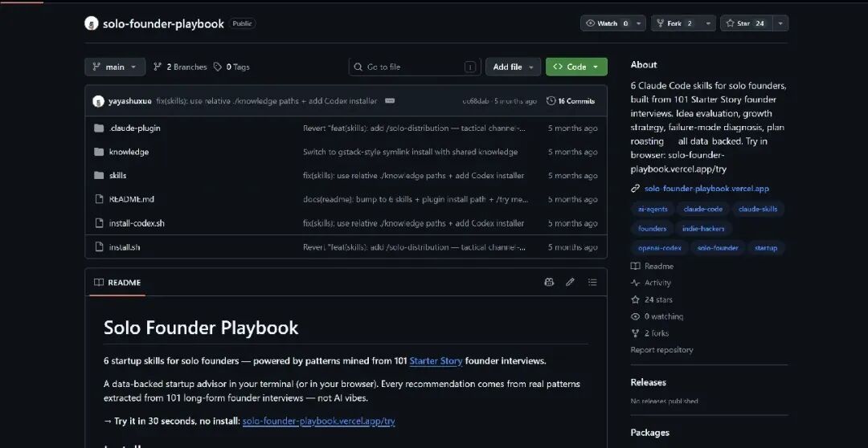Star the repository with the Star button
868x448 pixels.
click(x=746, y=23)
